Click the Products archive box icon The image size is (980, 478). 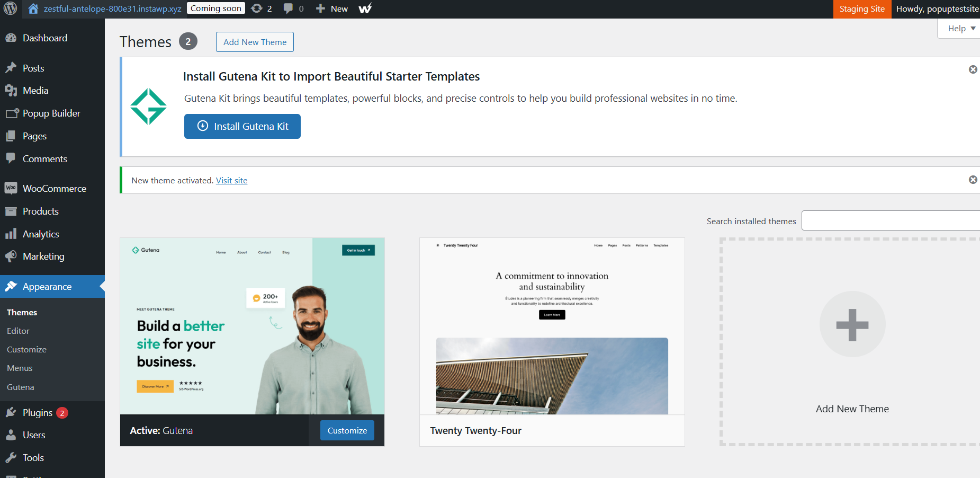[11, 211]
